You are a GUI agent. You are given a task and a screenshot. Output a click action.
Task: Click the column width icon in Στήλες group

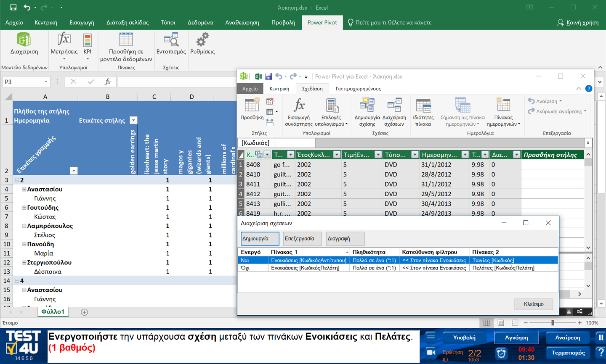pyautogui.click(x=270, y=122)
